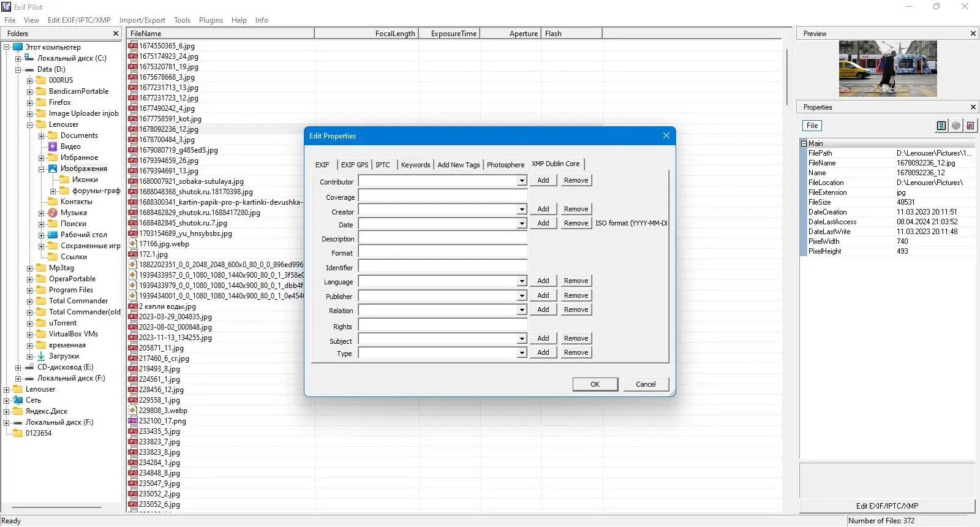
Task: Click the Музыка music note icon
Action: 53,213
